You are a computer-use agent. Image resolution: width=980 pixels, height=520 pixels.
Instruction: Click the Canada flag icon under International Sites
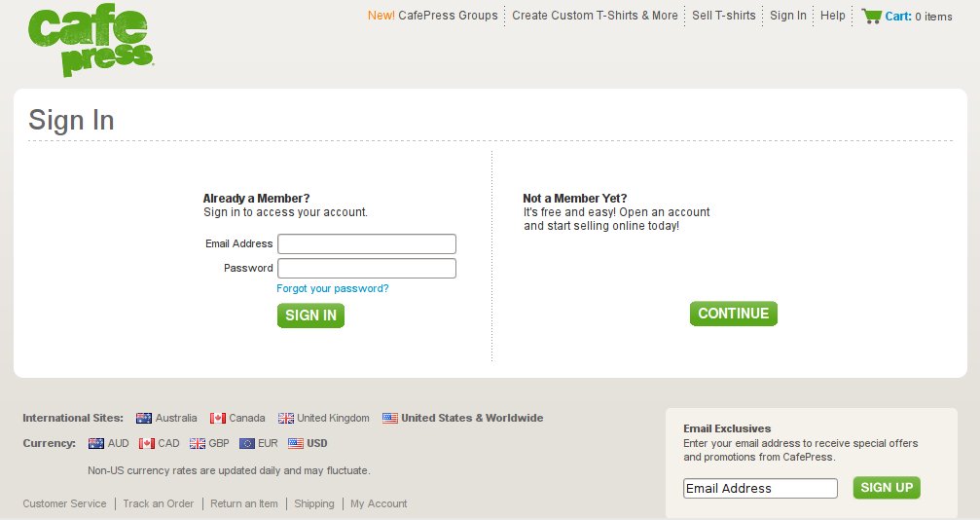(x=217, y=418)
